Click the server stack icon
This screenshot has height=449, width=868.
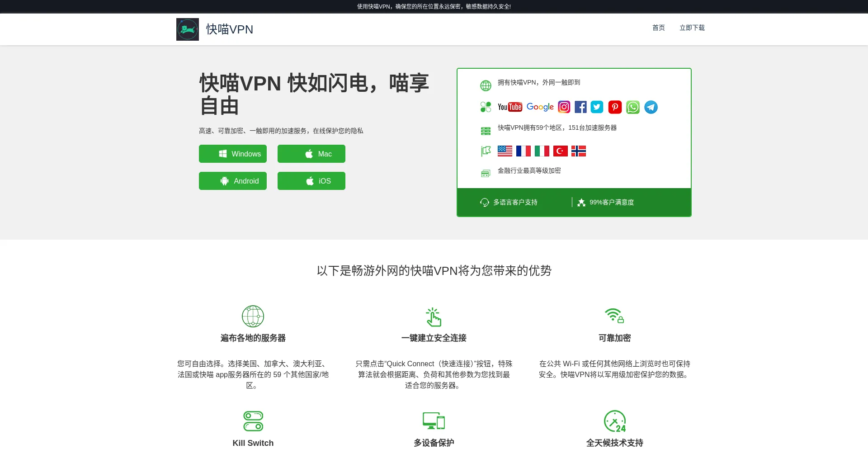point(486,131)
